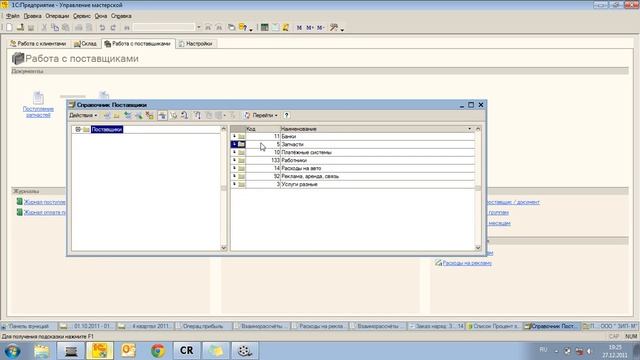Click the new folder group icon in Справочник toolbar
The image size is (640, 360).
(x=117, y=116)
